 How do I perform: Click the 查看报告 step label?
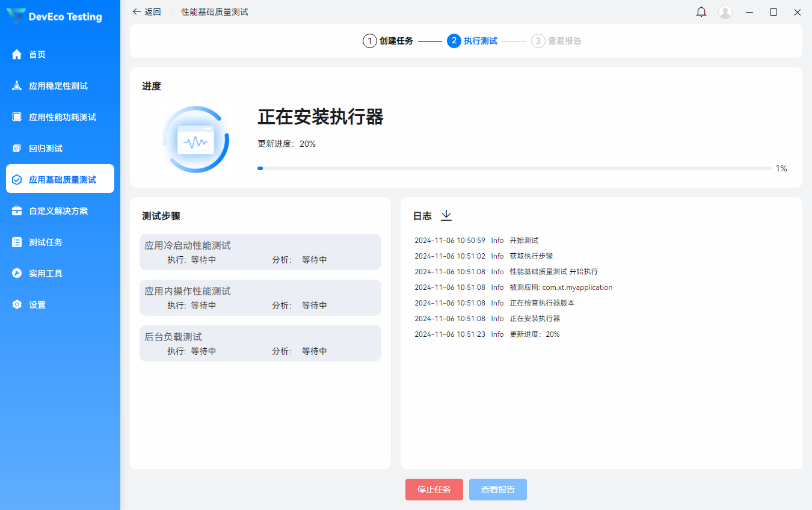(x=565, y=41)
